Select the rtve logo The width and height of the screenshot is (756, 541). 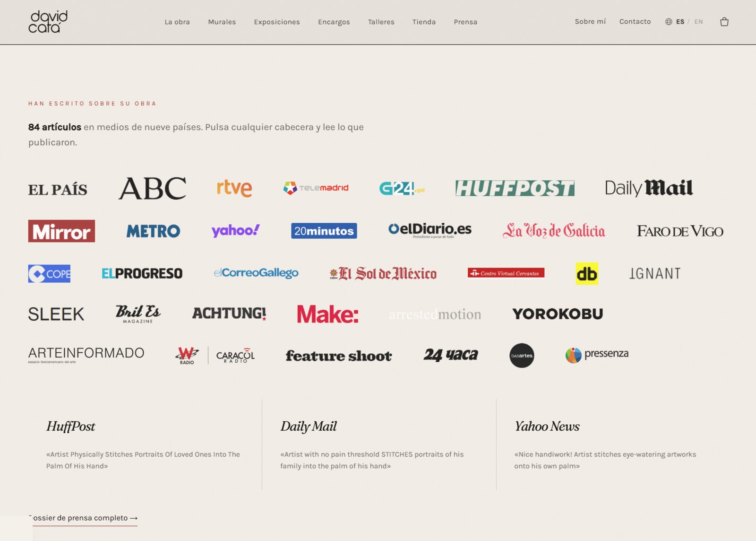coord(234,188)
